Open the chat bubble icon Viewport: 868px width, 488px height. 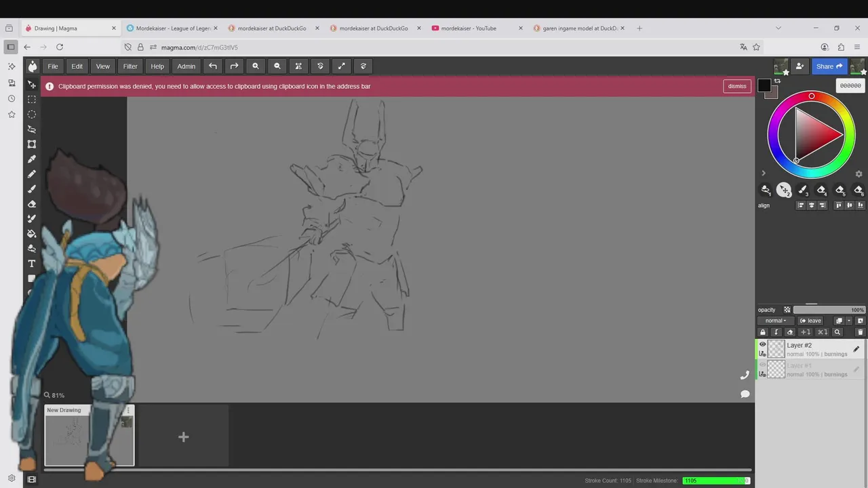[745, 394]
